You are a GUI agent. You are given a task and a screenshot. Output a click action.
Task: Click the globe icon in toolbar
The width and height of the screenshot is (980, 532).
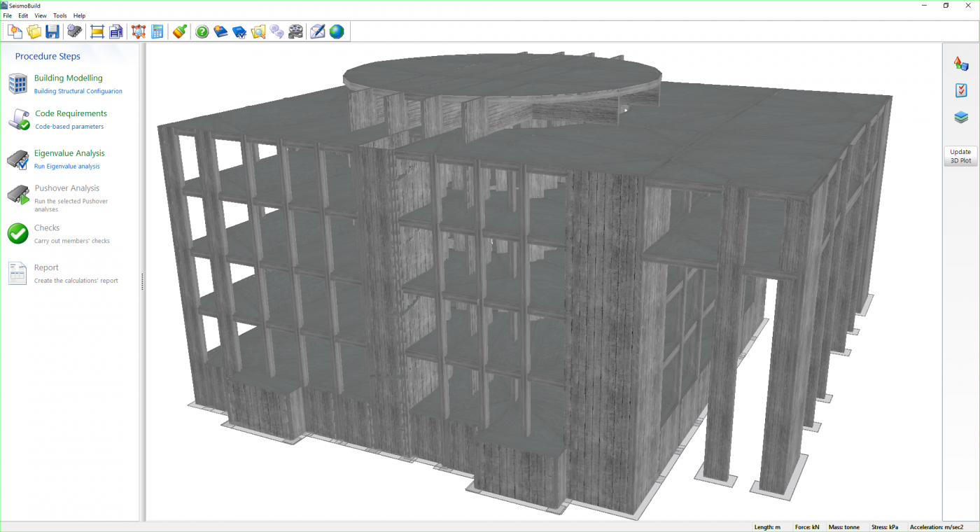pos(337,31)
